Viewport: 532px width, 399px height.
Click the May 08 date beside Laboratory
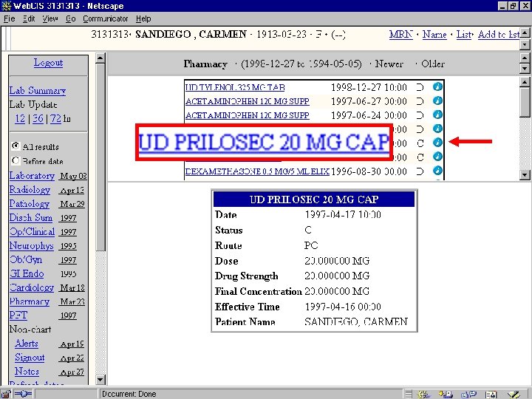tap(73, 176)
